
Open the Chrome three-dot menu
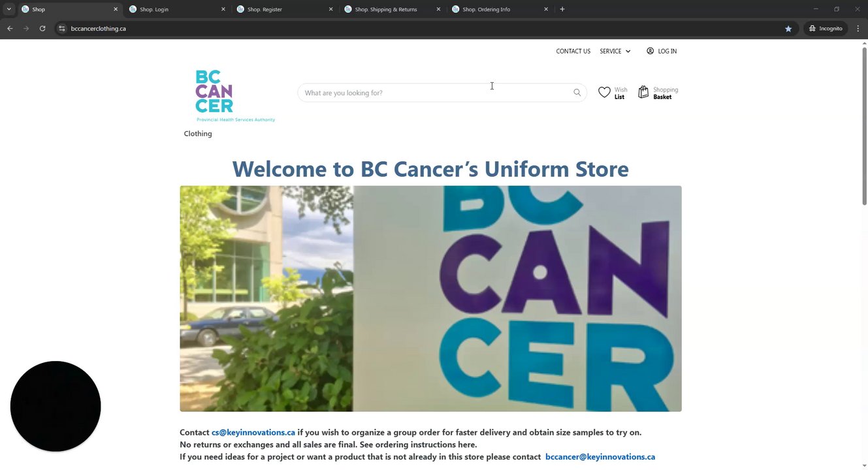[858, 29]
